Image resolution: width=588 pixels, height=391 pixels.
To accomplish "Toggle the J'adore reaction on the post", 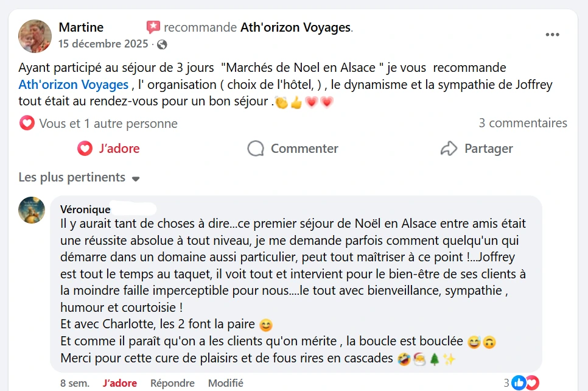I will click(109, 149).
